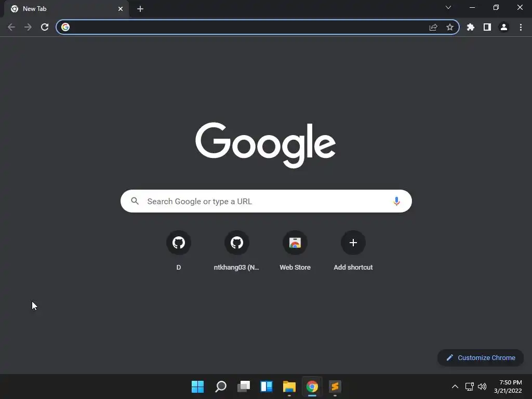Open Windows taskbar search
The height and width of the screenshot is (399, 532).
(x=220, y=387)
